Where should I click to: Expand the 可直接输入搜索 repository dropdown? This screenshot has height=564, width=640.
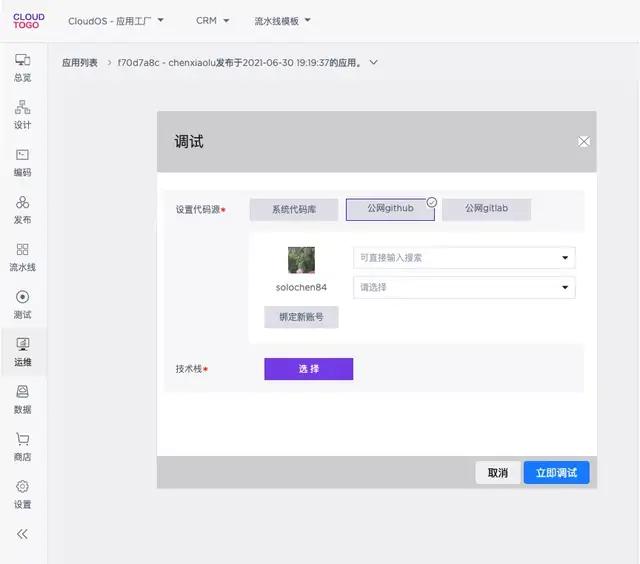pyautogui.click(x=464, y=258)
